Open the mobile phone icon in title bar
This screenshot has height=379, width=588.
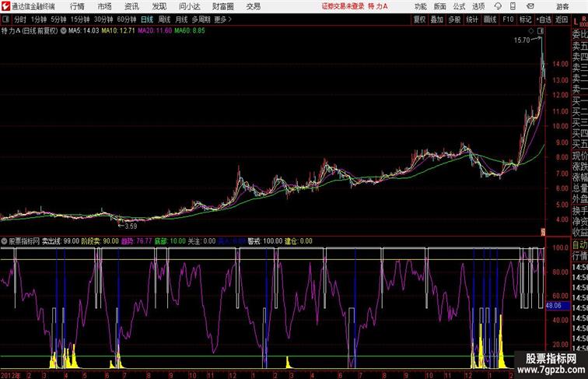point(513,6)
